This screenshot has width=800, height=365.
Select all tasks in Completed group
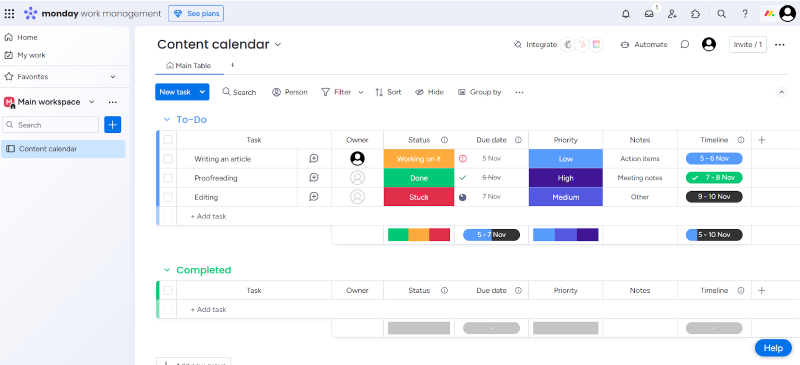[168, 290]
